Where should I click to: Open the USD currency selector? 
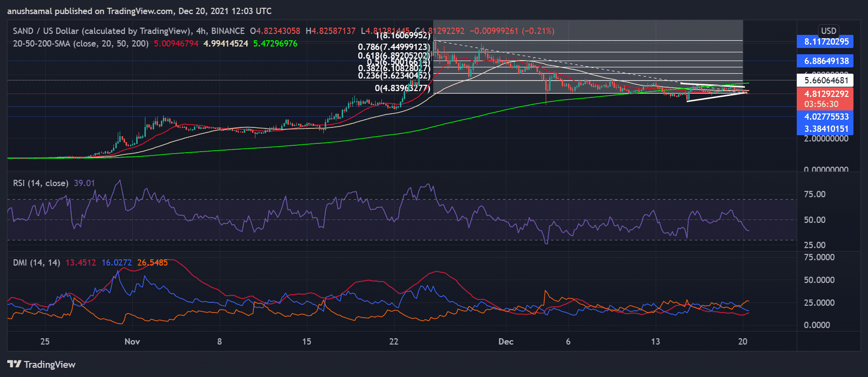point(828,31)
